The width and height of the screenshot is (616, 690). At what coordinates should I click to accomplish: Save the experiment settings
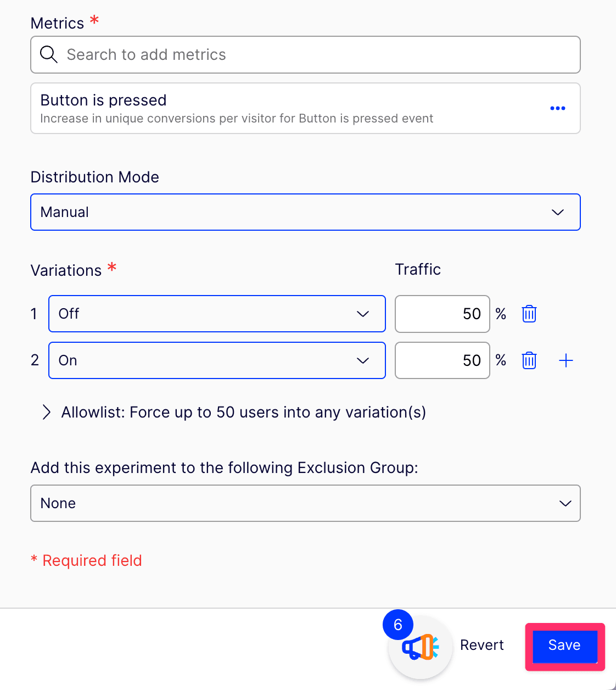tap(564, 645)
